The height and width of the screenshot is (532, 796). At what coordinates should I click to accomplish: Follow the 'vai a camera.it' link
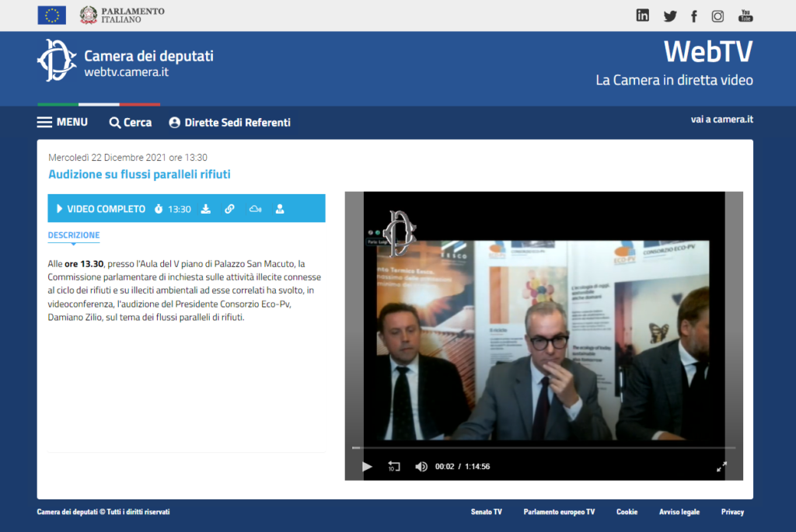721,120
